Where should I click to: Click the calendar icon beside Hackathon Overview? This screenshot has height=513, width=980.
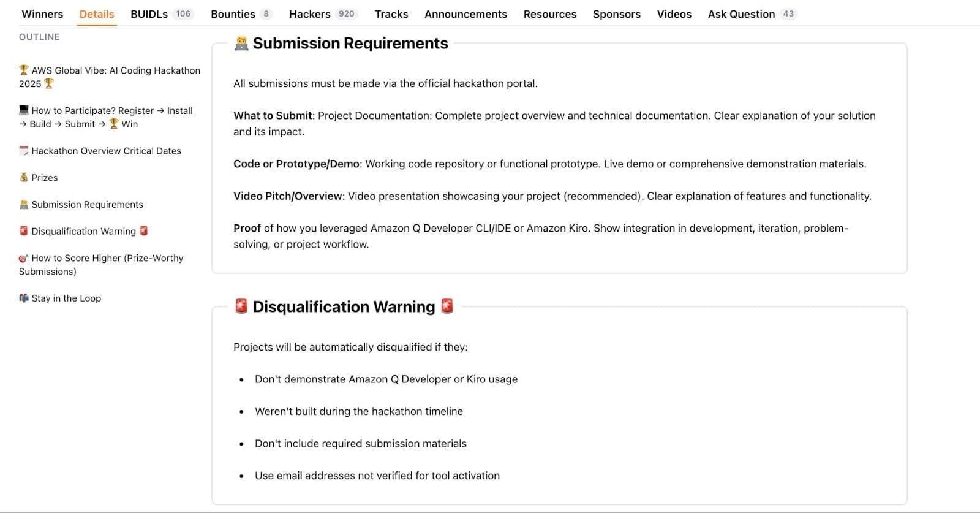(24, 150)
